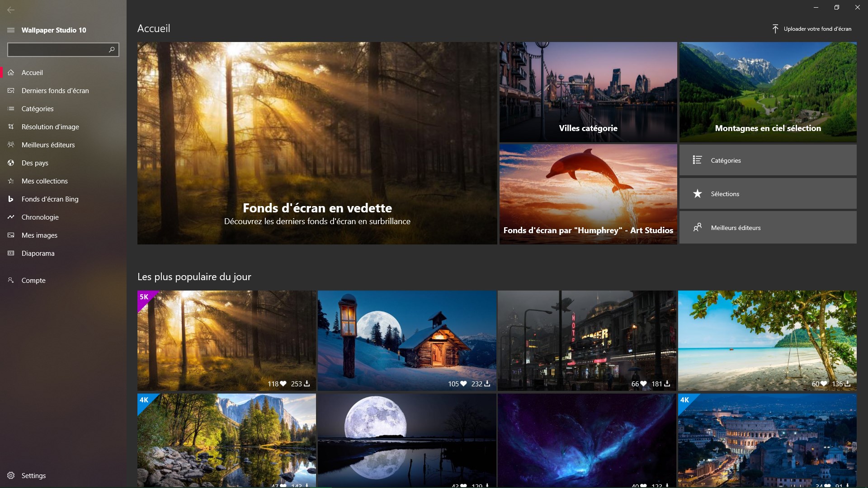The height and width of the screenshot is (488, 868).
Task: Click the back arrow icon
Action: pos(11,9)
